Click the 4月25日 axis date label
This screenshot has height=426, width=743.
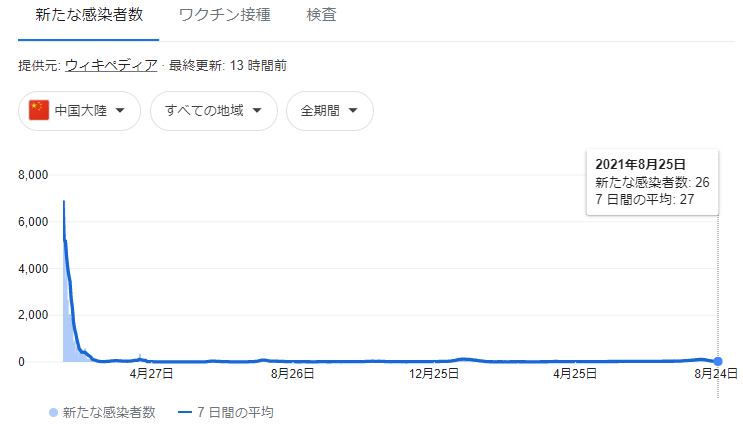click(x=575, y=374)
